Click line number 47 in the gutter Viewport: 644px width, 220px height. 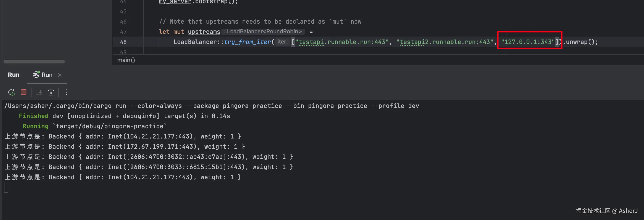(123, 32)
